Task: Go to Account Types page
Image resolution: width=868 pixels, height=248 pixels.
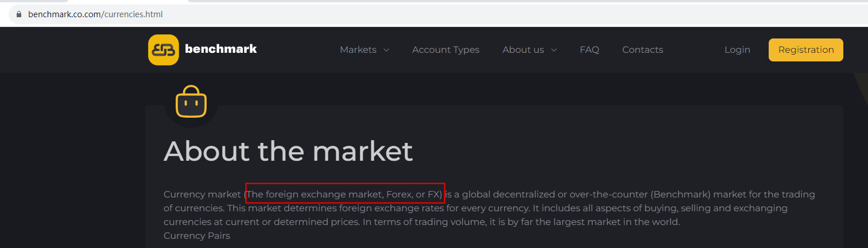Action: (445, 50)
